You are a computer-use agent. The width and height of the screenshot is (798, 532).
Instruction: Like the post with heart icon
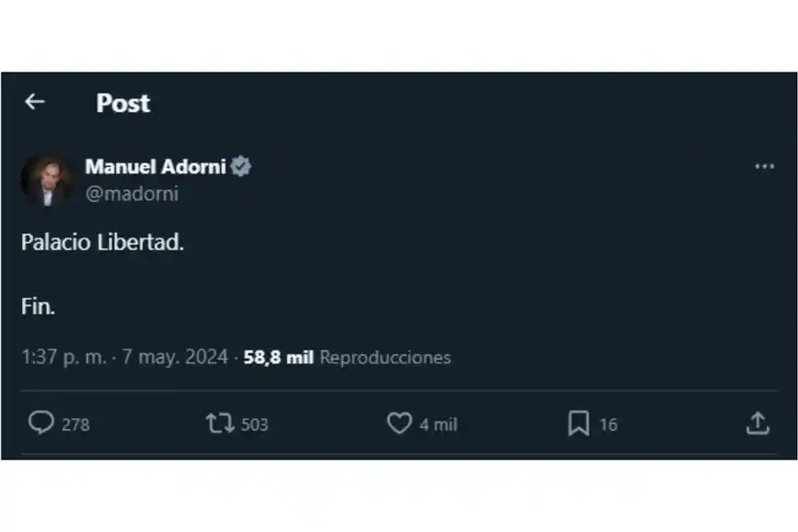[x=399, y=423]
